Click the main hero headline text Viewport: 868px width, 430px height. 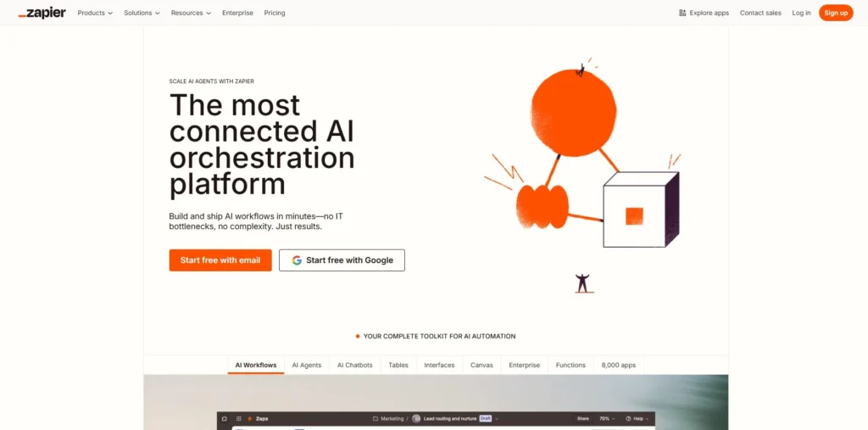coord(262,145)
